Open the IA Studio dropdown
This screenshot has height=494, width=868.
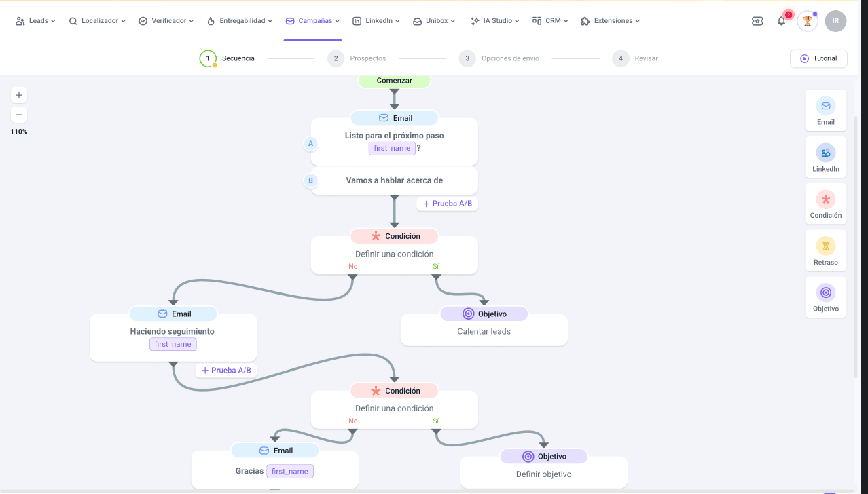pyautogui.click(x=494, y=21)
